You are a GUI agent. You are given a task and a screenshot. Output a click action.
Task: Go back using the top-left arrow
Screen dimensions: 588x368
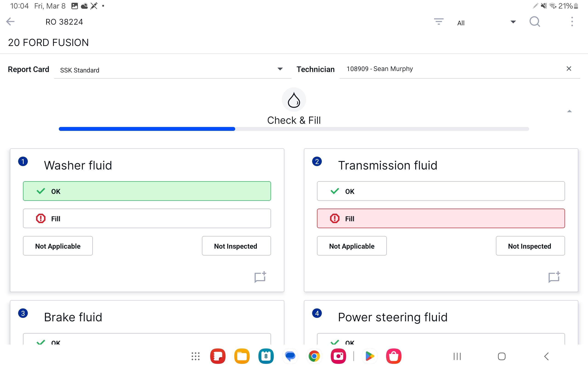[10, 22]
